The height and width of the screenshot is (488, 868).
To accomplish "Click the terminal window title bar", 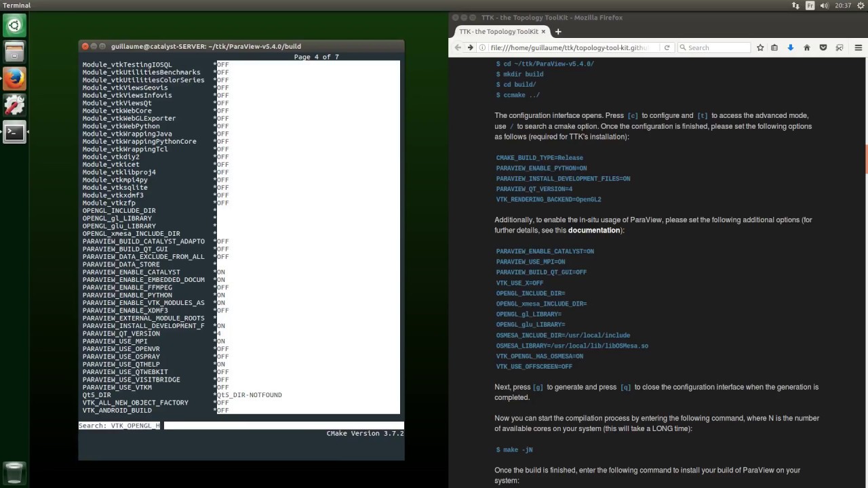I will point(241,46).
